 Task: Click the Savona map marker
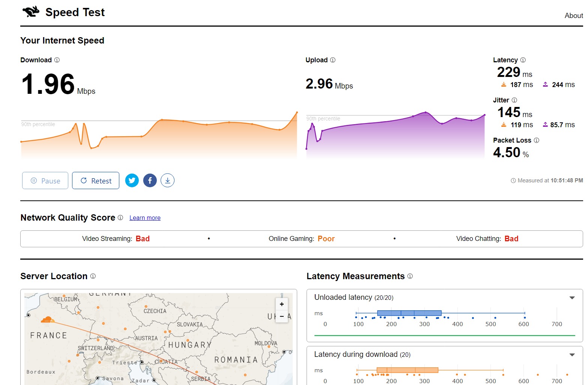(98, 378)
